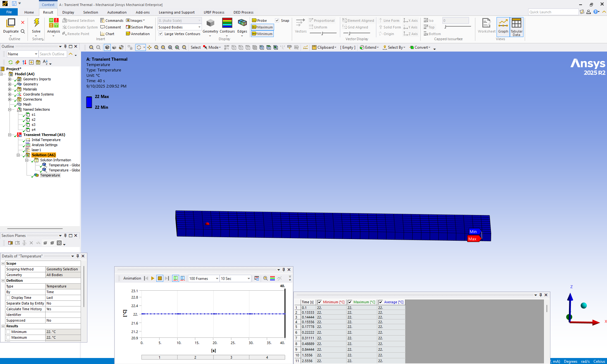Open the Analysis ribbon button
The height and width of the screenshot is (364, 607).
(x=53, y=27)
